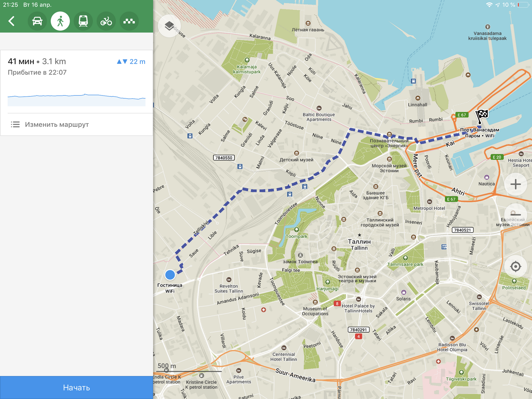Screen dimensions: 532x399
Task: Open Toompark park marker
Action: [296, 230]
